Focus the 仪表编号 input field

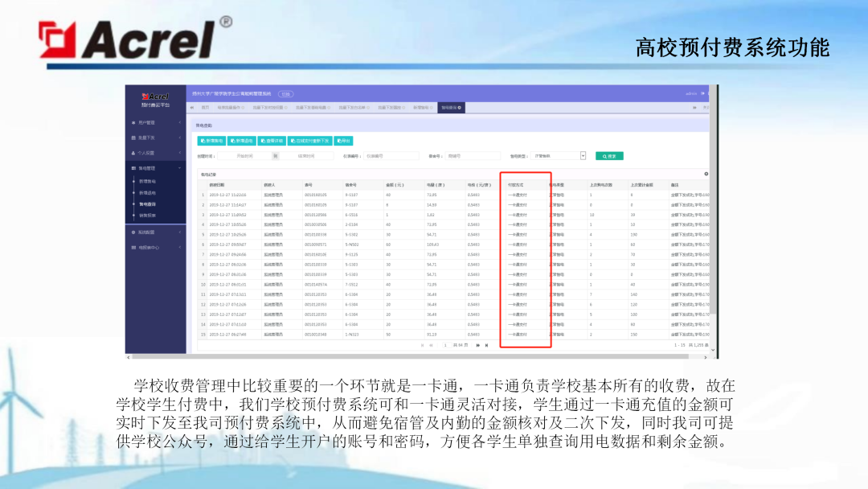pyautogui.click(x=391, y=156)
